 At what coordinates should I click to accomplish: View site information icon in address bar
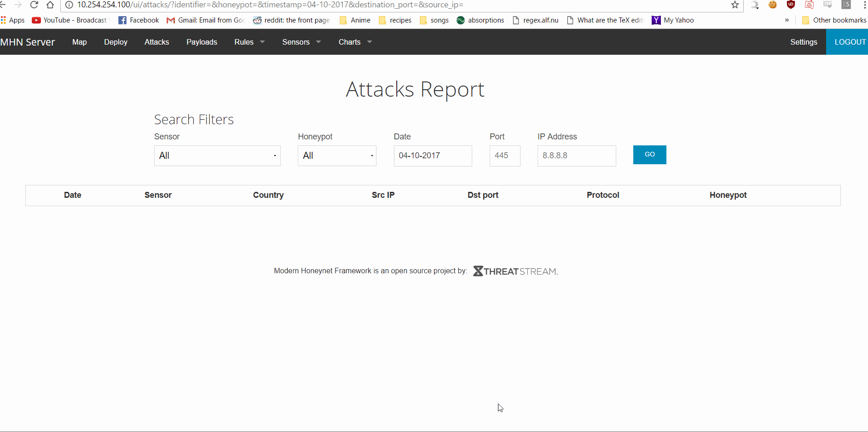pos(69,5)
